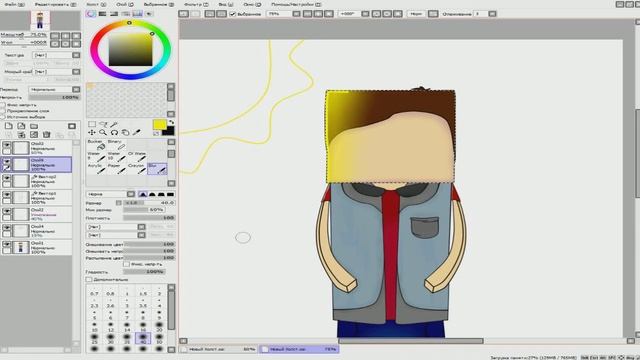Select the Paper brush
This screenshot has height=360, width=640.
pos(116,169)
